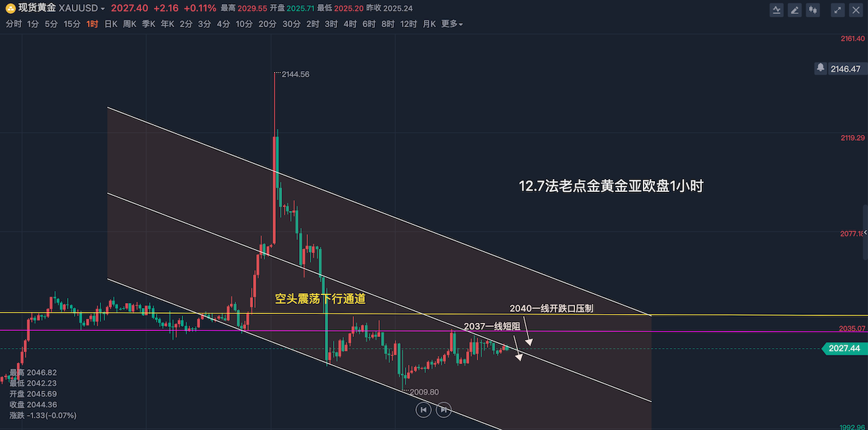Jump to next candle with skip-forward button
868x430 pixels.
click(443, 410)
